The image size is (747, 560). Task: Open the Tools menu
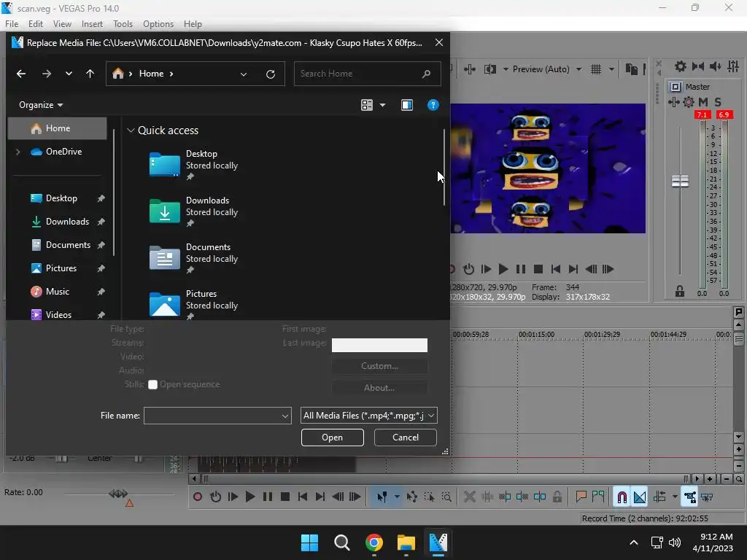pyautogui.click(x=123, y=24)
